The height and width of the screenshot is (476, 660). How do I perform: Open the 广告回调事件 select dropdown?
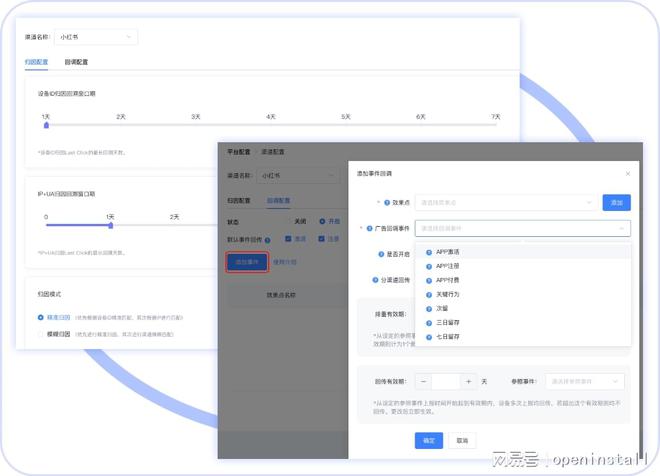[x=523, y=228]
